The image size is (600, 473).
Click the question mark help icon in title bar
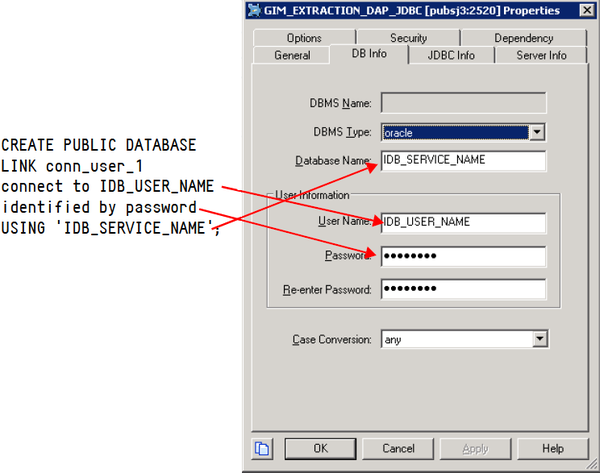click(563, 10)
